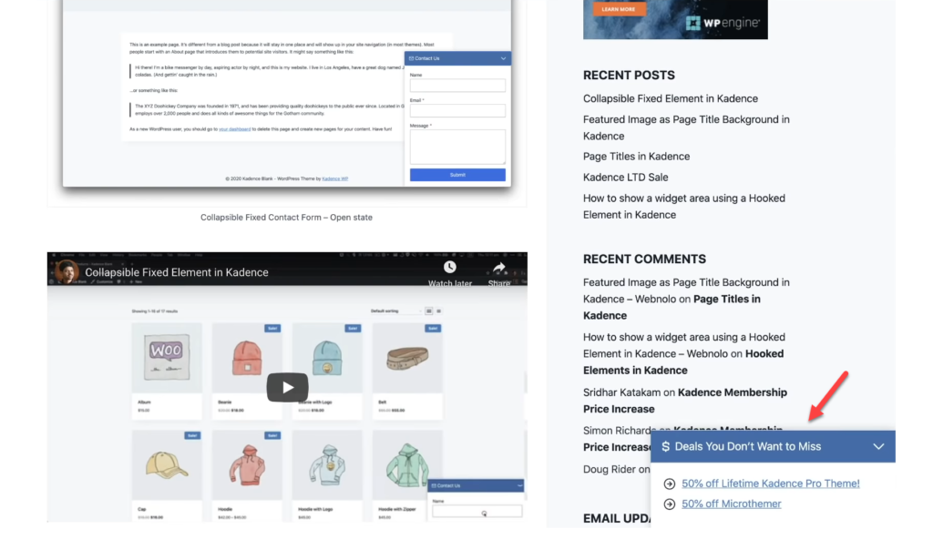Click the red Beanie product thumbnail in the video
This screenshot has height=560, width=933.
(247, 358)
